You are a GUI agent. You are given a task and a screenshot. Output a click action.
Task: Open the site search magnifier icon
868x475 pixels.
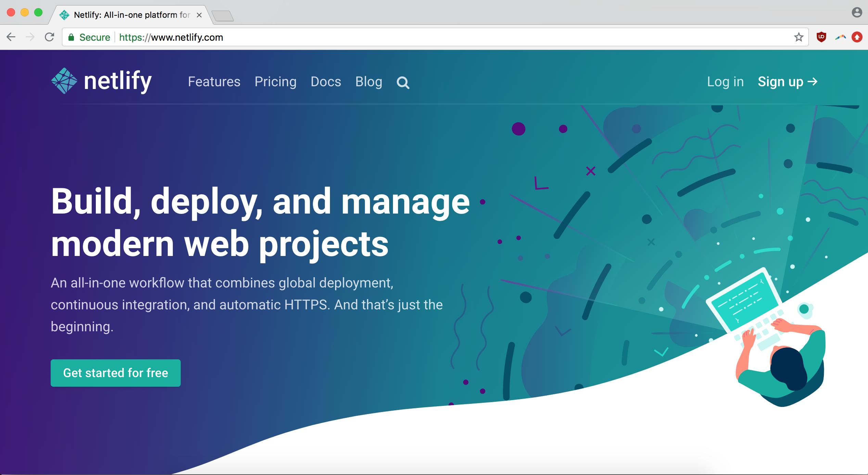(403, 82)
